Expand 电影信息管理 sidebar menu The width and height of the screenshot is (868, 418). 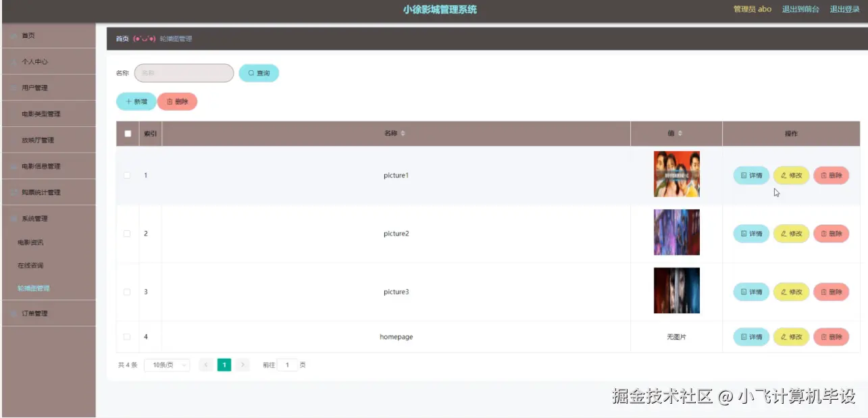click(x=49, y=166)
